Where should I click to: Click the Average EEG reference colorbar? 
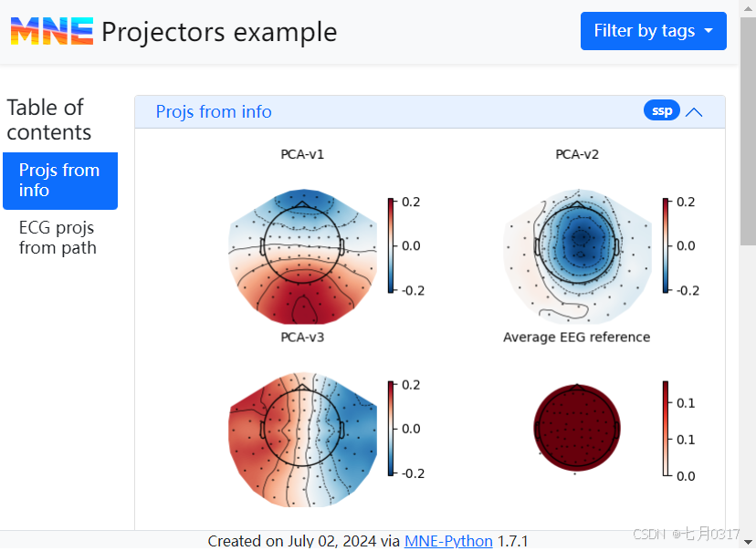click(x=665, y=429)
